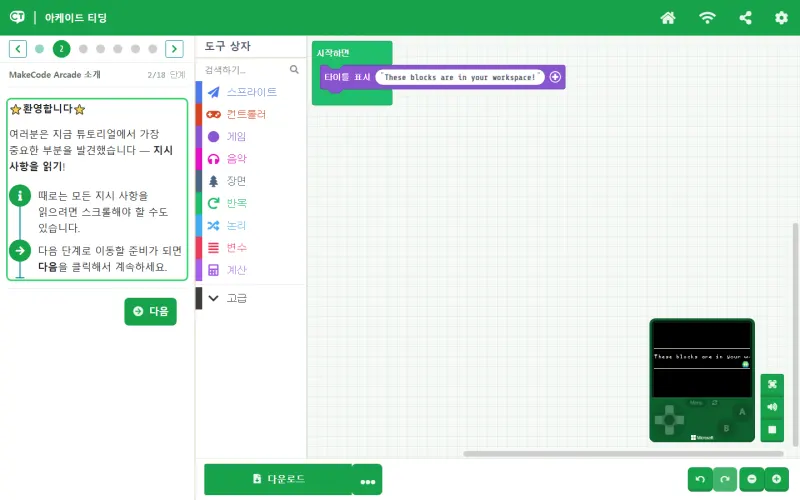Open the 스프라이트 block category
The height and width of the screenshot is (500, 800).
coord(250,92)
